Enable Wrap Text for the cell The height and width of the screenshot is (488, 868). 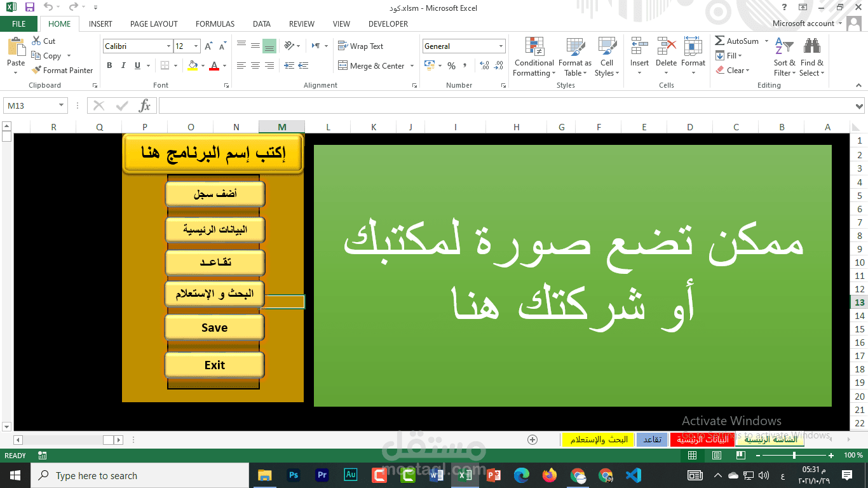click(x=360, y=46)
